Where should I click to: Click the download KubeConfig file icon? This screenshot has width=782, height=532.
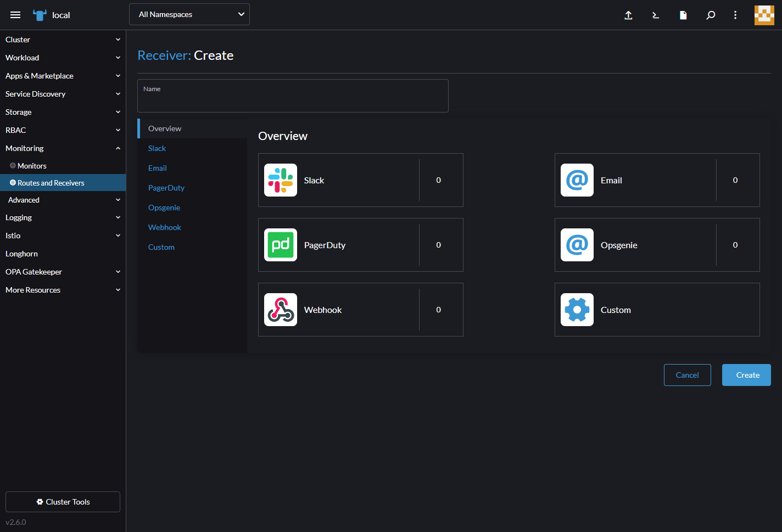pos(683,15)
